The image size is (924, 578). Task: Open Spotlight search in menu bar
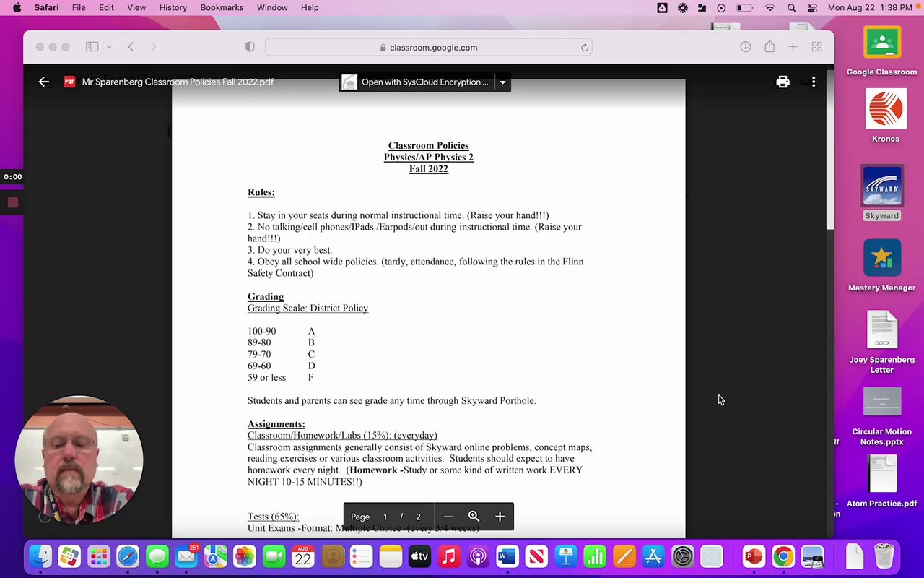[792, 7]
